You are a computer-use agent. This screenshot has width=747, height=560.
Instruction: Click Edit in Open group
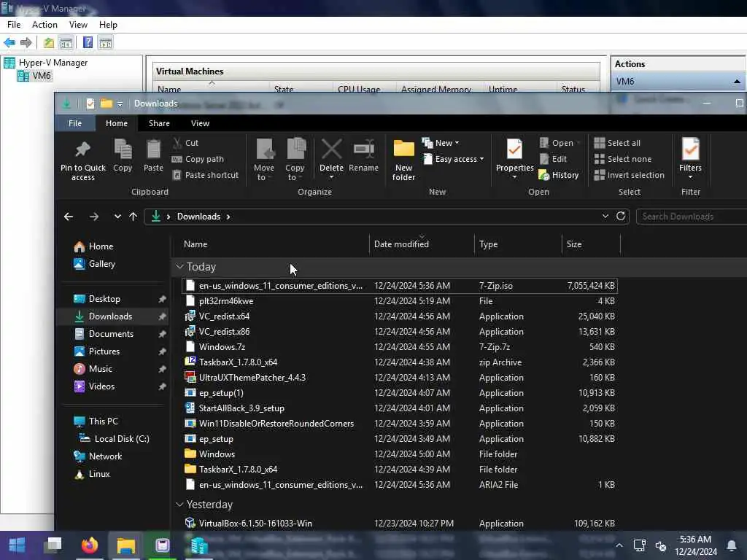[553, 159]
